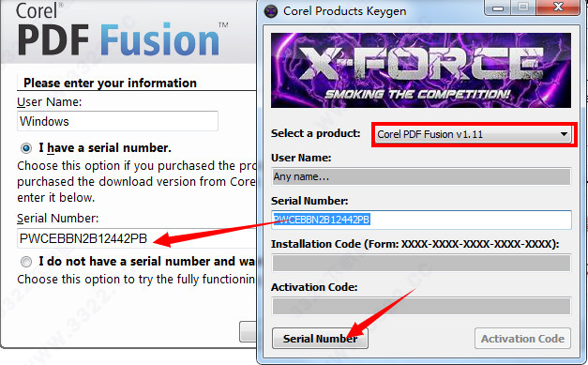Choose 'I do not have a serial number' radio option
The width and height of the screenshot is (588, 365).
click(26, 262)
